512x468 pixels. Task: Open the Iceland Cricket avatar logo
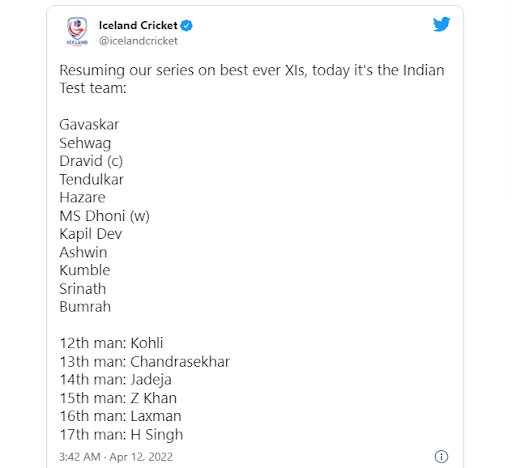pos(77,32)
